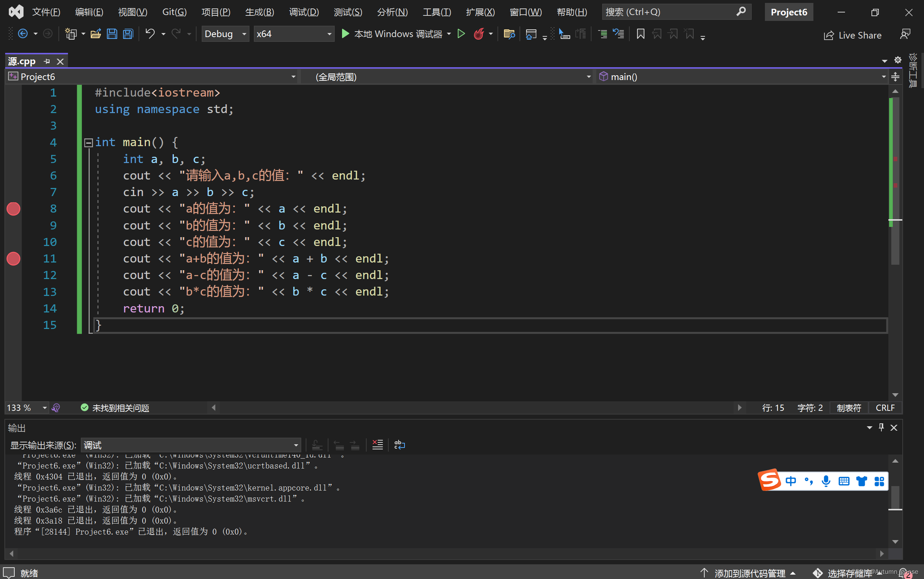Select the 源.cpp editor tab
The image size is (924, 579).
22,61
